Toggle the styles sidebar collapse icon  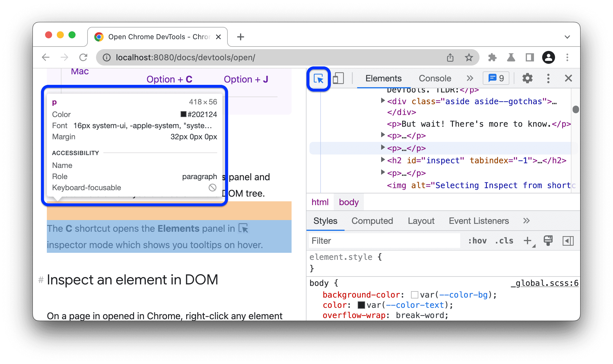567,241
